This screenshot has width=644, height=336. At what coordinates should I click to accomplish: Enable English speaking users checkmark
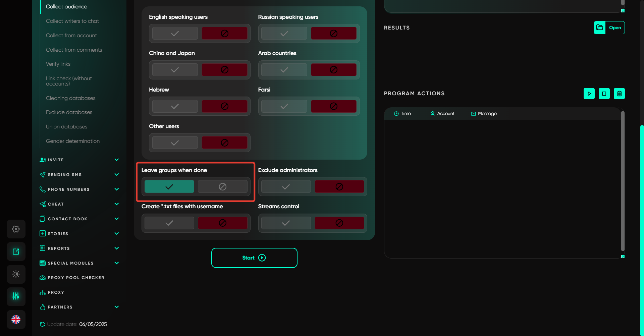tap(175, 34)
